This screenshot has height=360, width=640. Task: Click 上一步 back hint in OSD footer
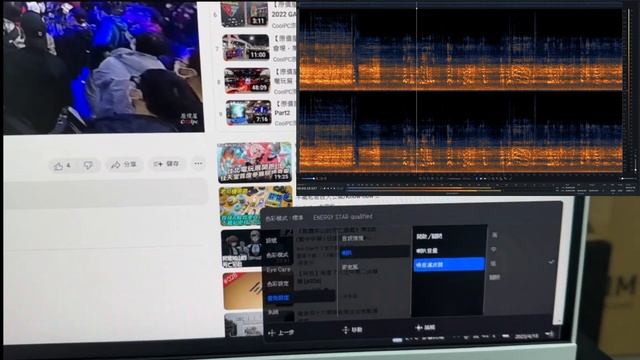(281, 333)
